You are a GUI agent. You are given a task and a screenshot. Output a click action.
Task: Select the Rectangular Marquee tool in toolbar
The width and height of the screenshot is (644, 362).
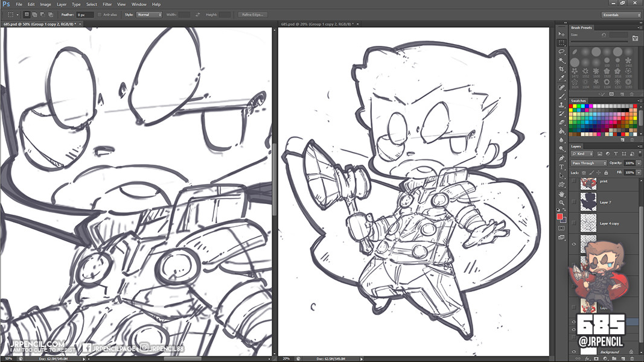point(561,43)
